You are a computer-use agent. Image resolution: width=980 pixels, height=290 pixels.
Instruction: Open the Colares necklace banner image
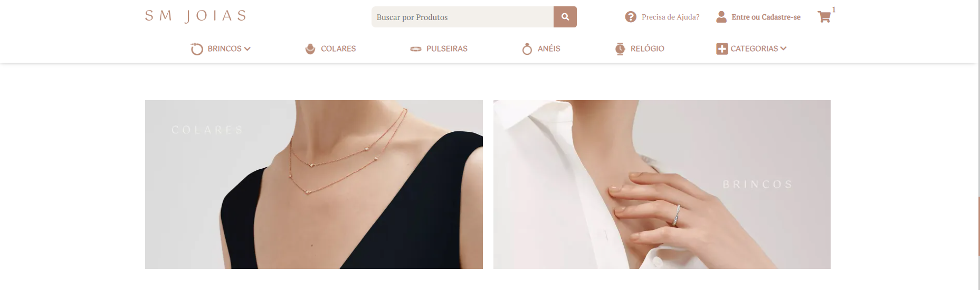314,185
